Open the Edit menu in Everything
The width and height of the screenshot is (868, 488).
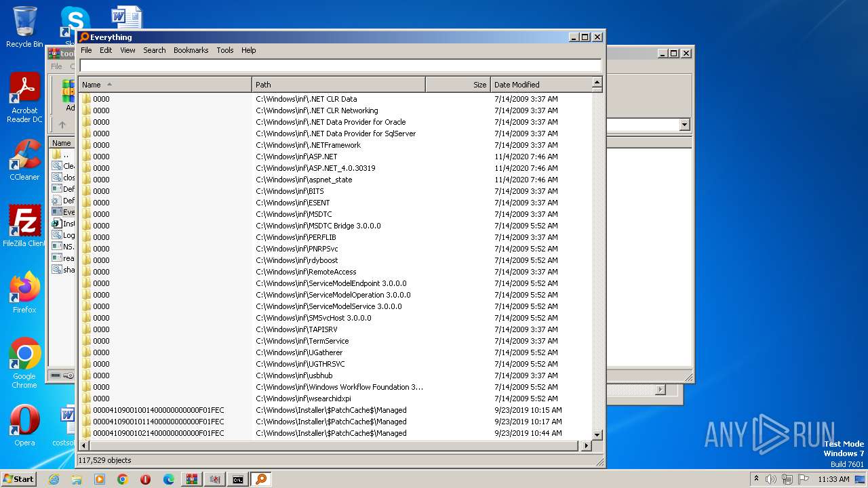click(x=106, y=50)
